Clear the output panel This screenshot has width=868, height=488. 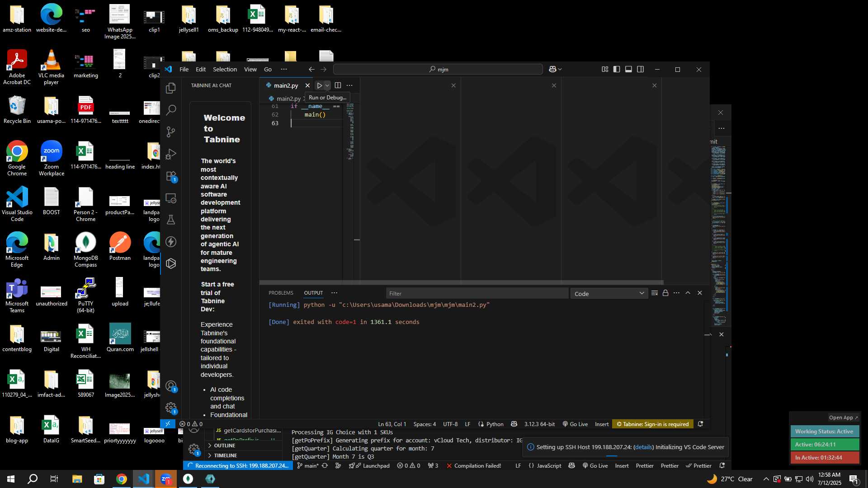pos(654,293)
